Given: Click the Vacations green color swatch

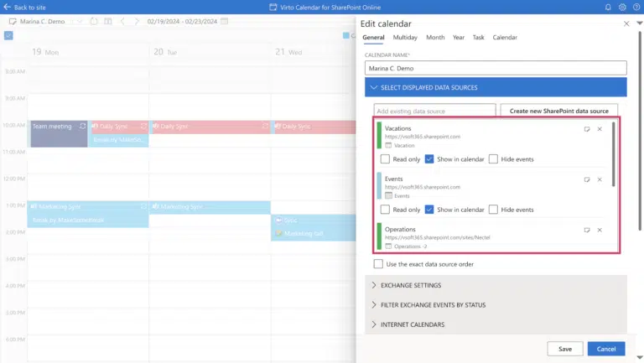Looking at the screenshot, I should [x=379, y=135].
